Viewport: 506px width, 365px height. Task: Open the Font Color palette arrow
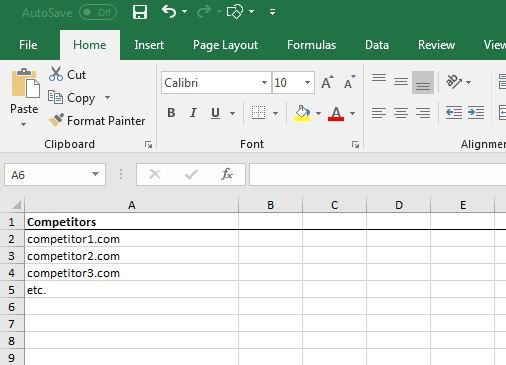pos(352,113)
